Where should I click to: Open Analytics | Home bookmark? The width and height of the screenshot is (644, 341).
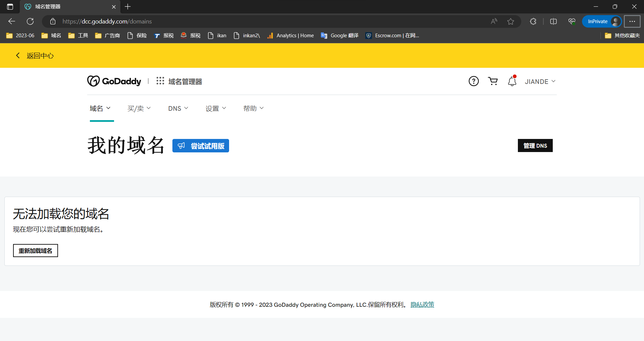click(x=290, y=36)
